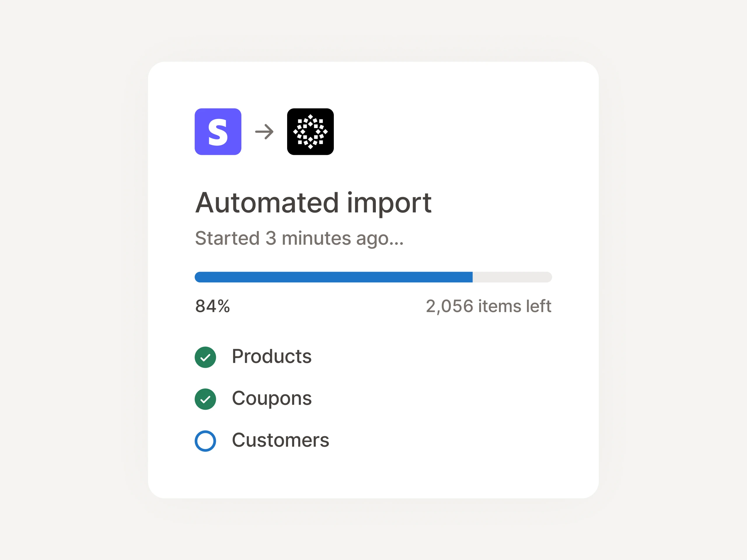Click the black snowflake destination app logo
This screenshot has height=560, width=747.
coord(310,132)
